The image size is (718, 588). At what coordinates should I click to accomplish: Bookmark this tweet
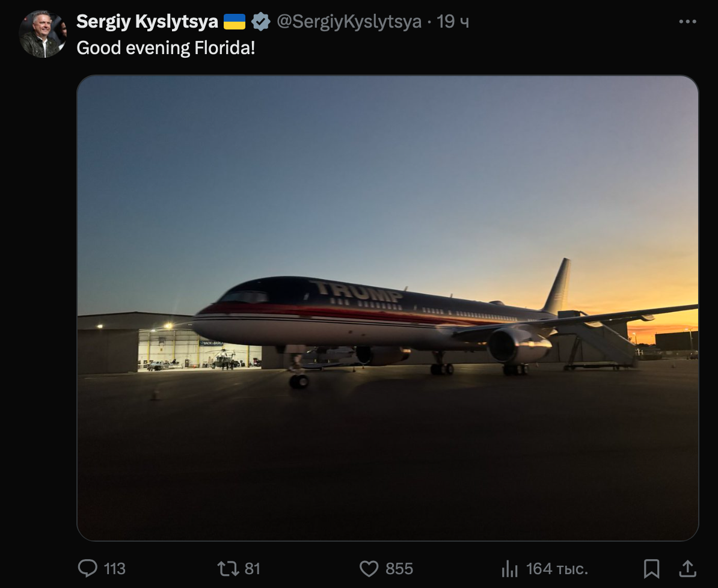[651, 568]
